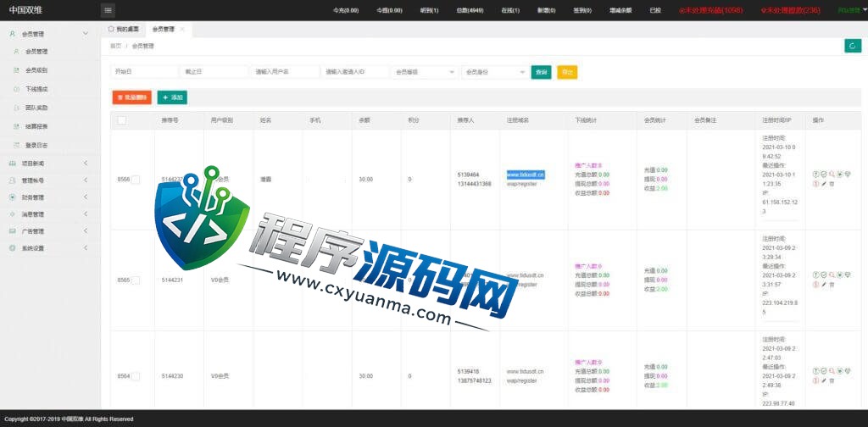Click the magnifier search icon in row 8565
Screen dimensions: 868x427
point(832,274)
